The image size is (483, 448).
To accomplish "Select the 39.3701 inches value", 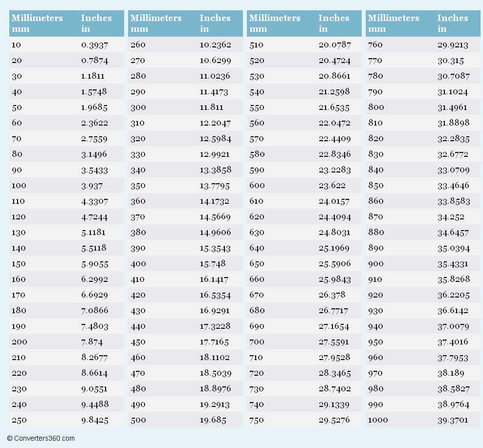I will point(453,420).
